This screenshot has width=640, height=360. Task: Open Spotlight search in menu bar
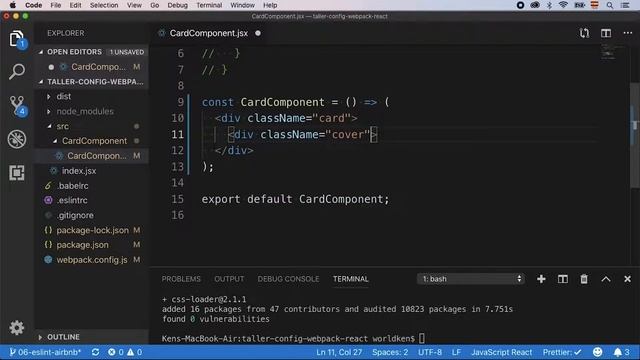point(609,5)
